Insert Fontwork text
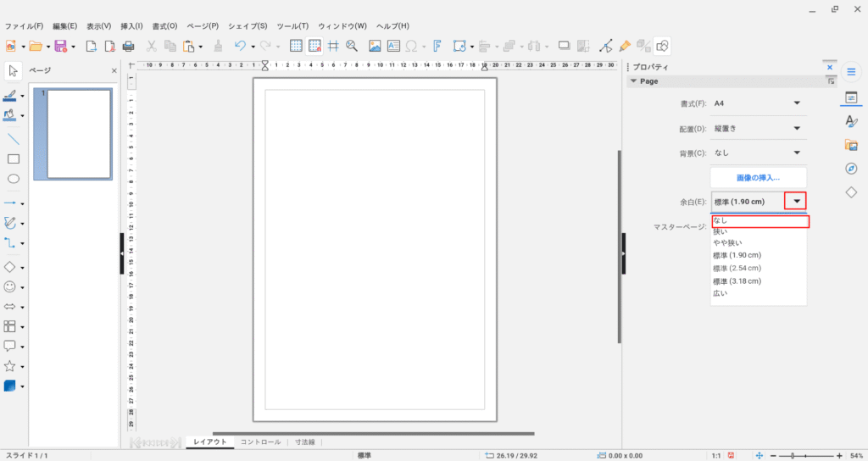 coord(437,46)
